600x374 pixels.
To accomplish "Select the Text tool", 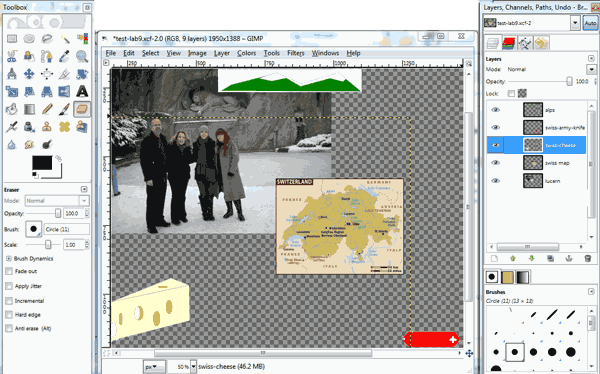I will 82,91.
